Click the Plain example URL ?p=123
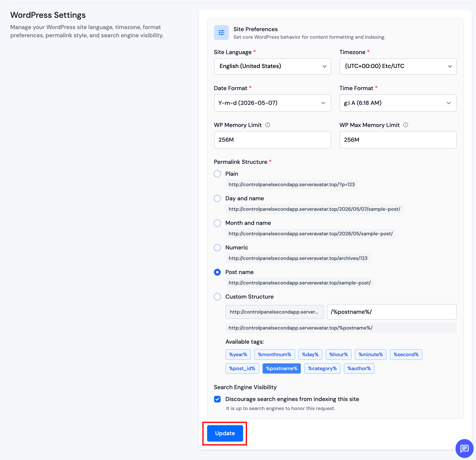This screenshot has height=460, width=476. click(292, 185)
